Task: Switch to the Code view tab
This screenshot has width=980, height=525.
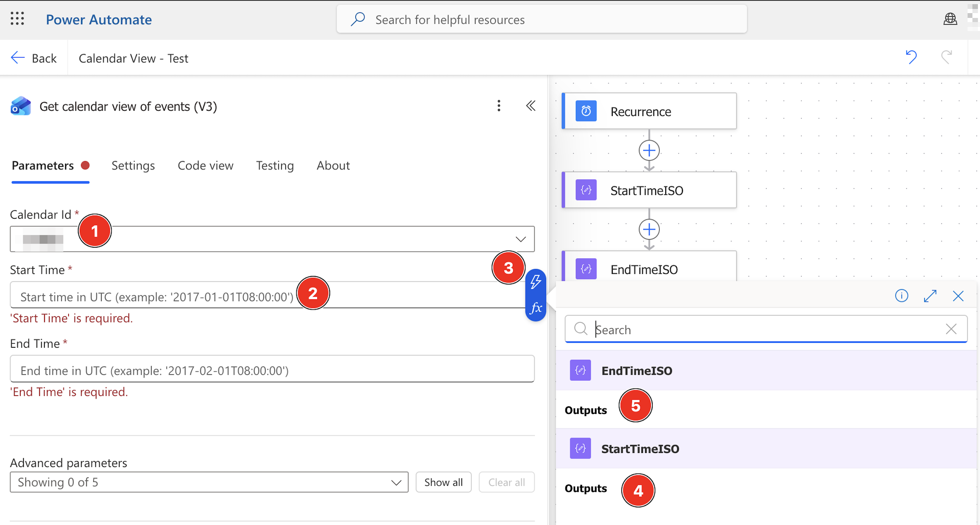Action: [x=205, y=166]
